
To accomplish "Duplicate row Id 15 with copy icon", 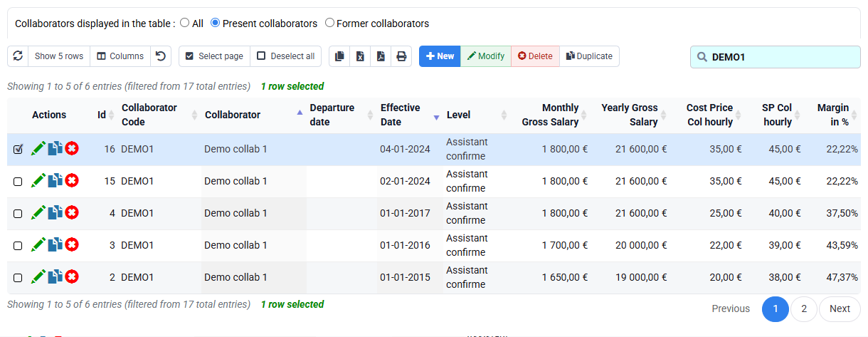I will (x=55, y=181).
